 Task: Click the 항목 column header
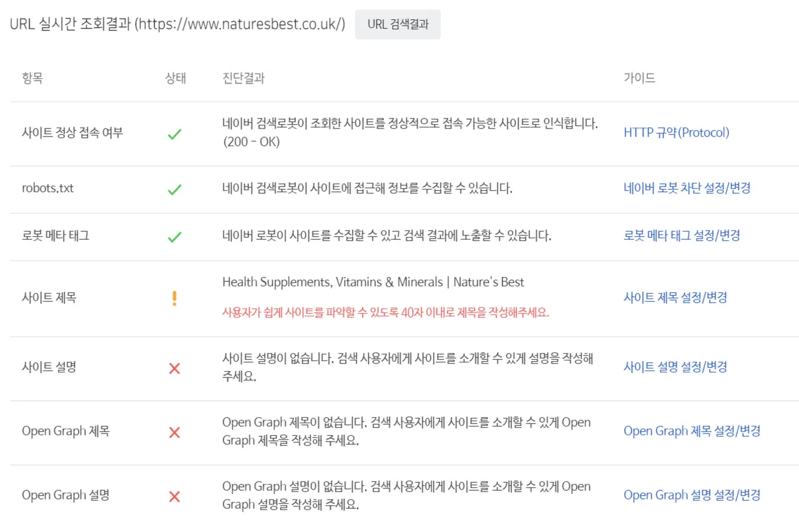pos(32,78)
